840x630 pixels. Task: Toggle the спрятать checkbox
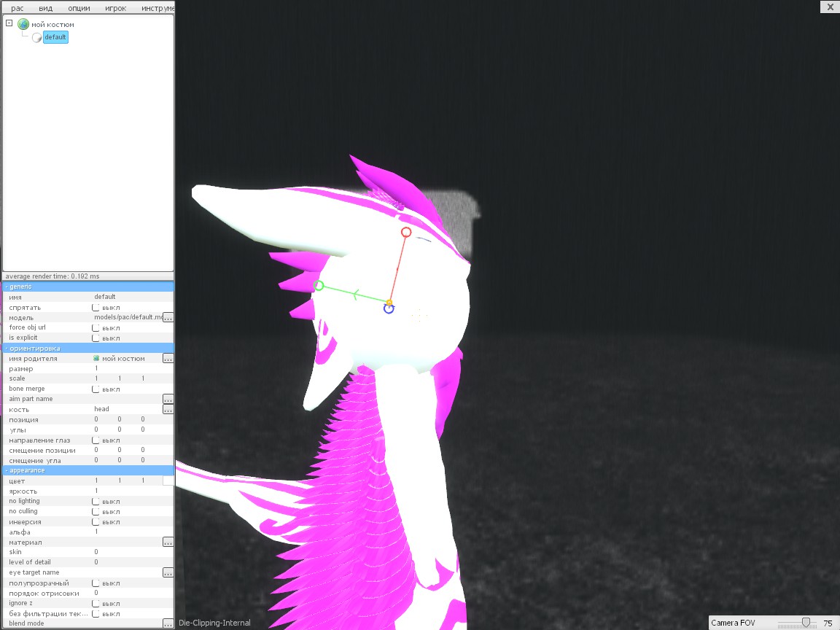point(96,308)
